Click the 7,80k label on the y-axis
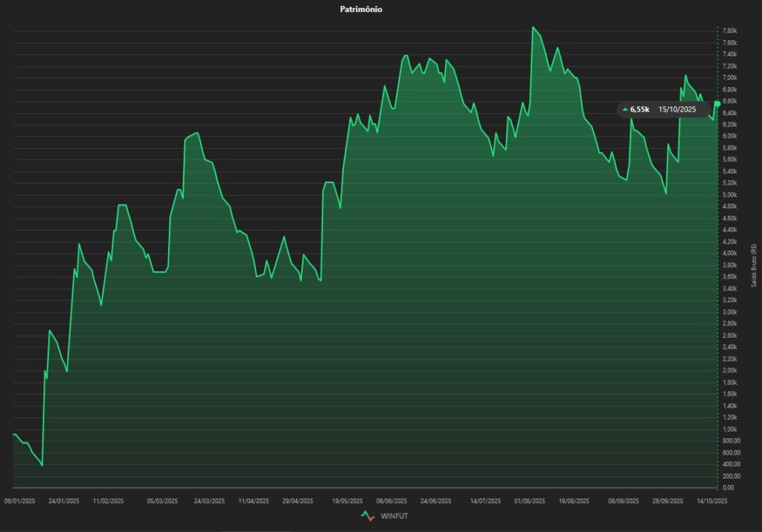Screen dimensions: 762x532 pyautogui.click(x=730, y=31)
